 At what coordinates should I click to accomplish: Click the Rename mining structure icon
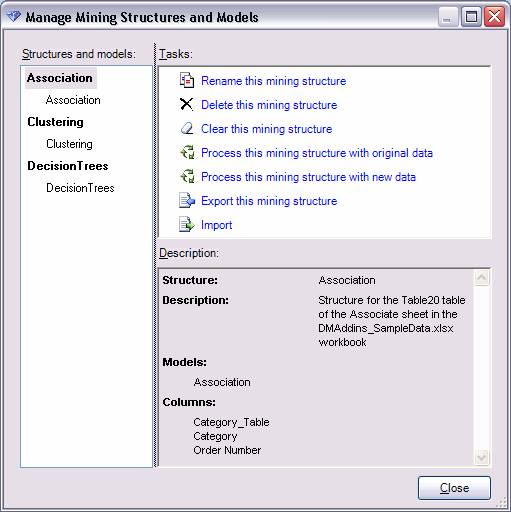click(x=187, y=80)
